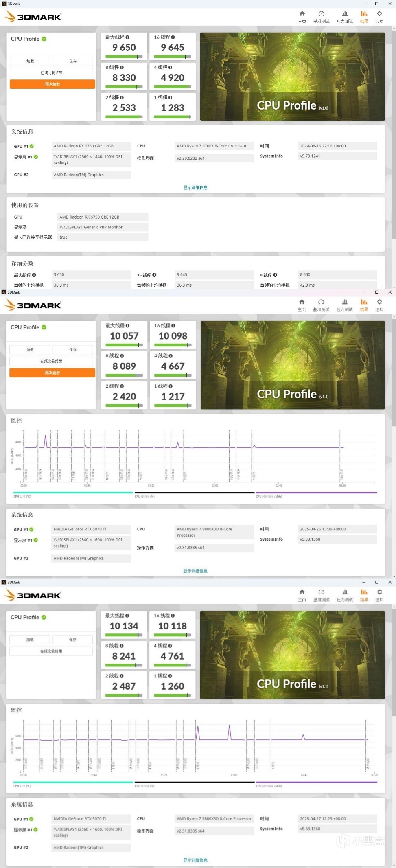Select Results tab in the 10 057 score window
Viewport: 396px width, 868px height.
(x=364, y=305)
